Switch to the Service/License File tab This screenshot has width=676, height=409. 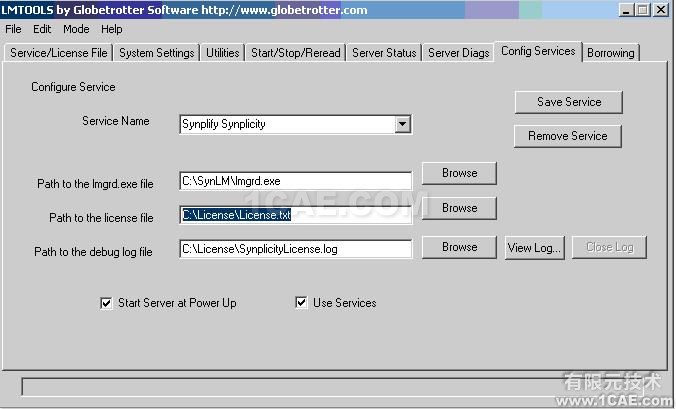tap(59, 53)
